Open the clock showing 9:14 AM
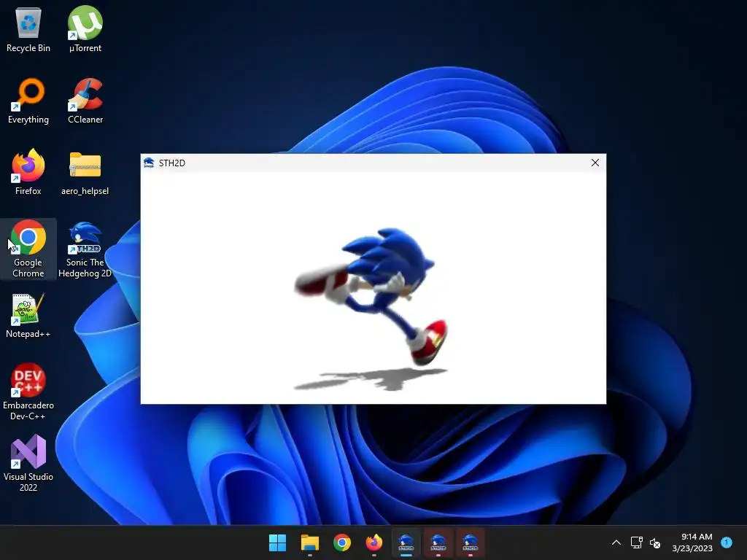The height and width of the screenshot is (560, 747). tap(692, 542)
